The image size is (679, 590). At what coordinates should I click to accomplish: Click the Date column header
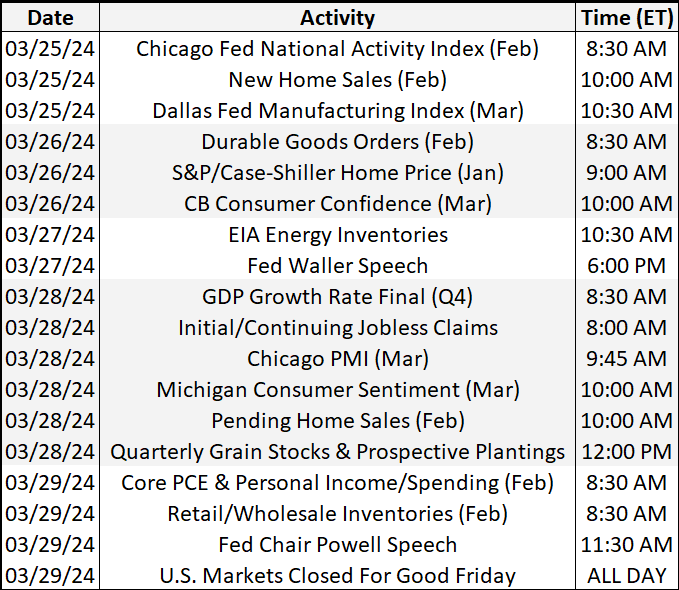tap(50, 18)
